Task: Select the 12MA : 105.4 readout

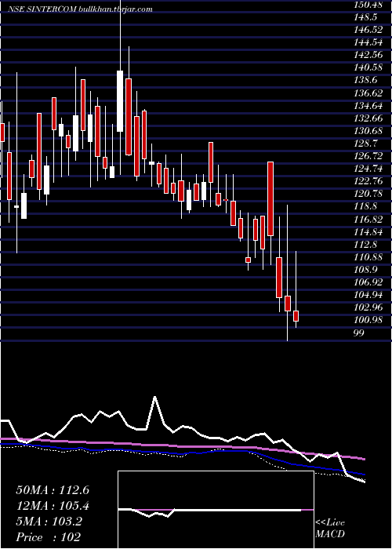Action: pyautogui.click(x=53, y=506)
